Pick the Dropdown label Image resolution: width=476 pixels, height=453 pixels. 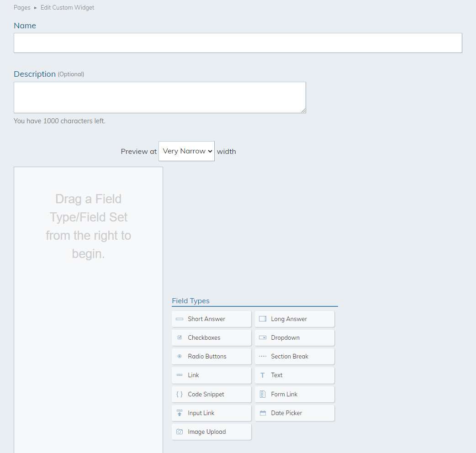point(285,337)
